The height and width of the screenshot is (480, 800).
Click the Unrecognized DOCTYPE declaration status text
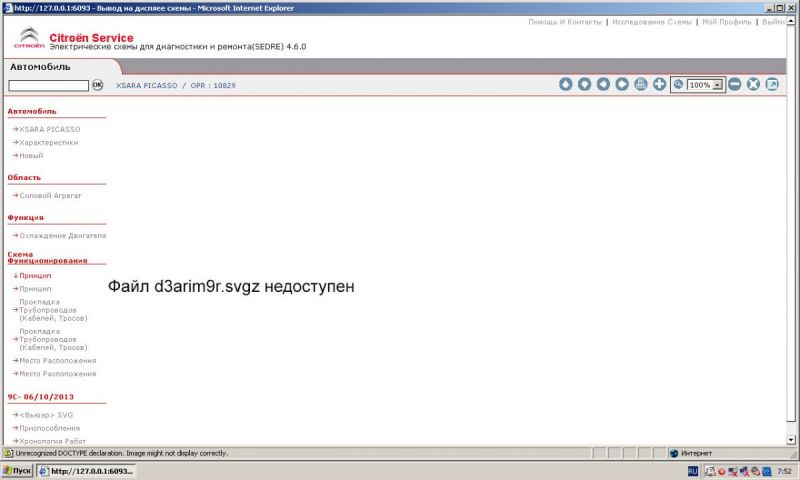pos(121,453)
